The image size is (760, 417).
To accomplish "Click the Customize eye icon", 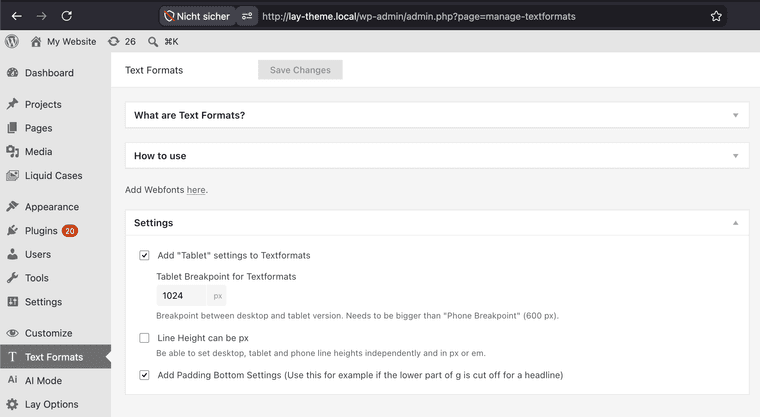I will 12,333.
